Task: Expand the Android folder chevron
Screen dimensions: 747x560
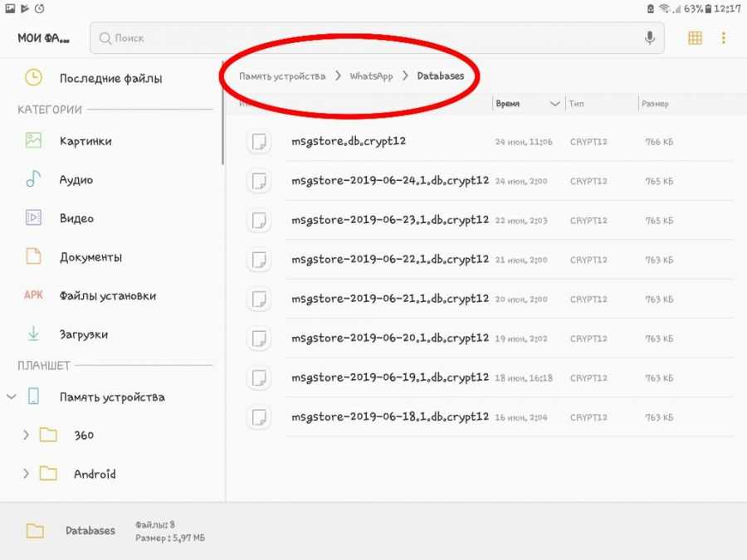Action: pos(27,474)
